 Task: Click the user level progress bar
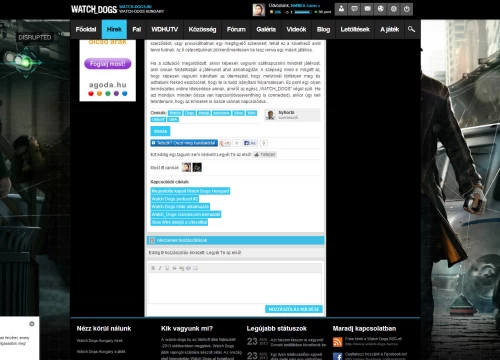[x=303, y=12]
